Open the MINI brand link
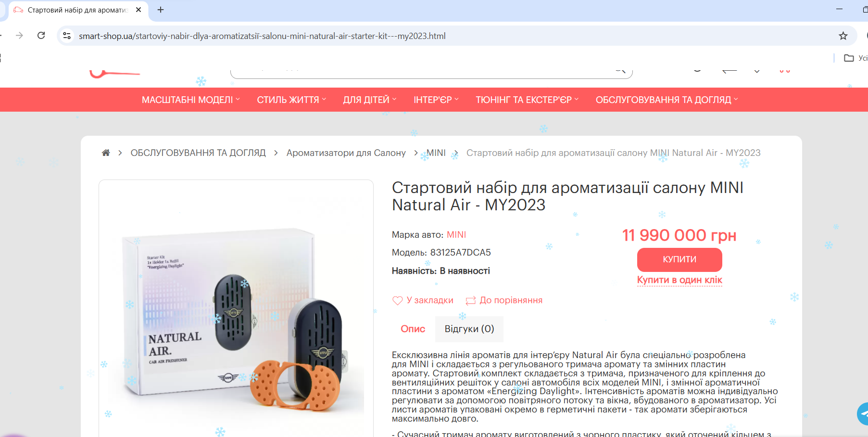 tap(456, 235)
